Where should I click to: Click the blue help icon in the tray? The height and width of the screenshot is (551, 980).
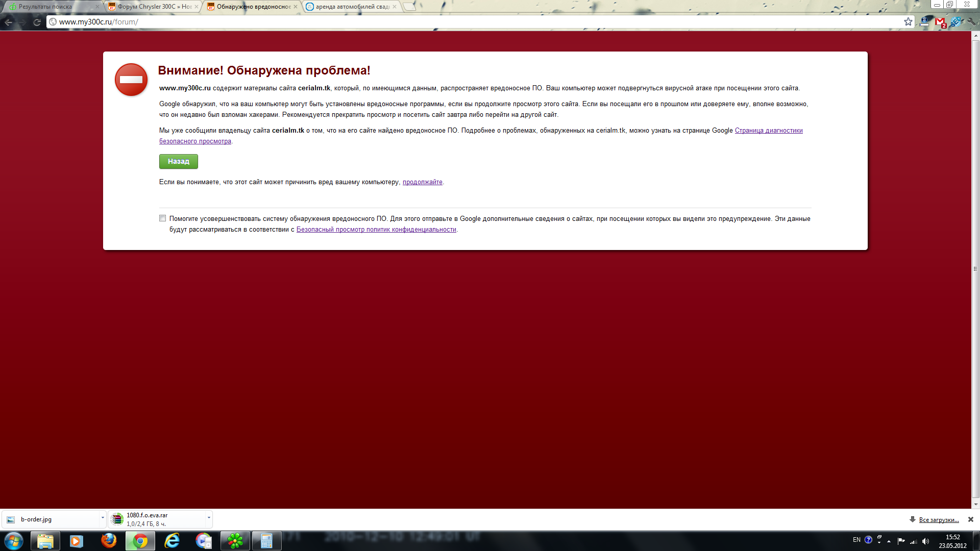[x=868, y=540]
